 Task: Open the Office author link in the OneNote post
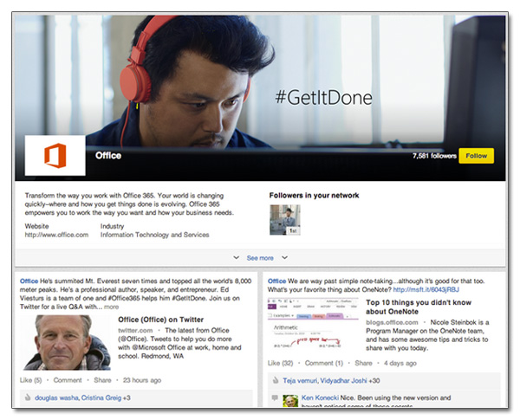tap(276, 281)
